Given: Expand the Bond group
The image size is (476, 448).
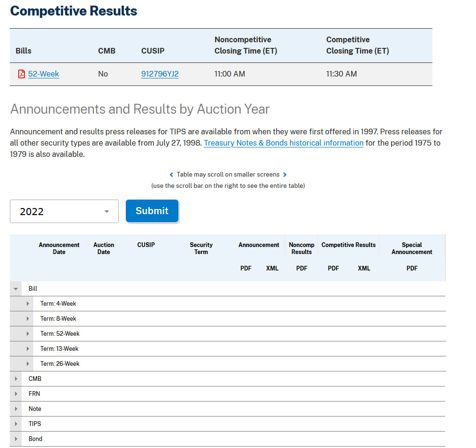Looking at the screenshot, I should point(16,439).
